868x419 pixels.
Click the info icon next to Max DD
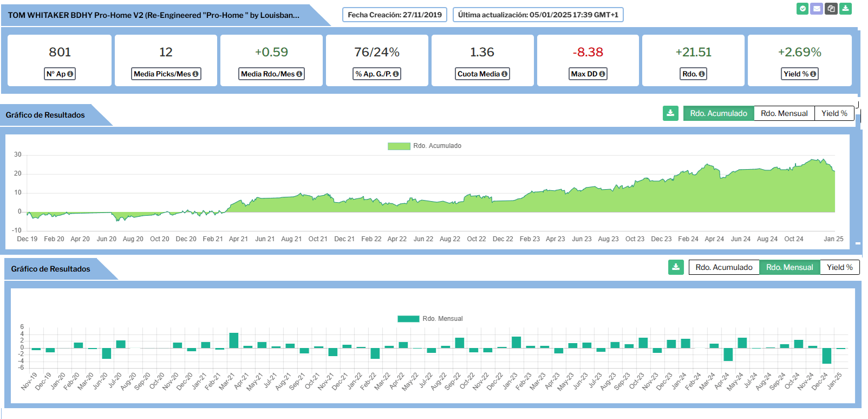click(602, 74)
